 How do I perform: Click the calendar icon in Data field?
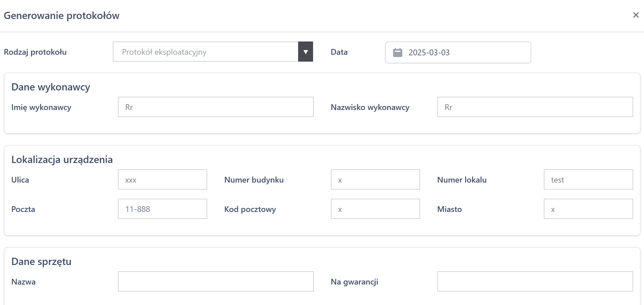click(x=397, y=52)
